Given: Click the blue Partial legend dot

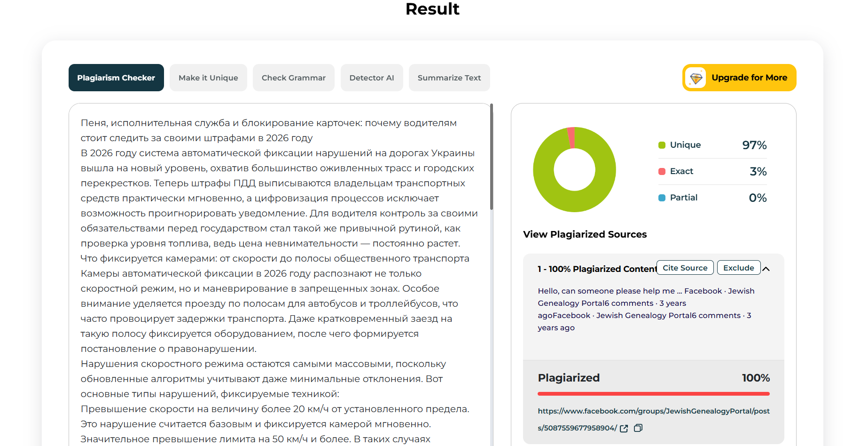Looking at the screenshot, I should [x=662, y=198].
